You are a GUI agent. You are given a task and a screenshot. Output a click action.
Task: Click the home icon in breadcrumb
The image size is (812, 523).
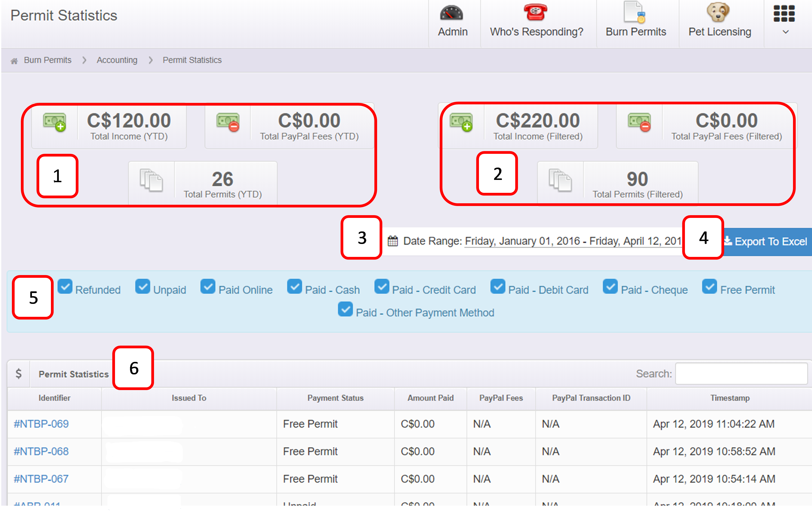(14, 61)
